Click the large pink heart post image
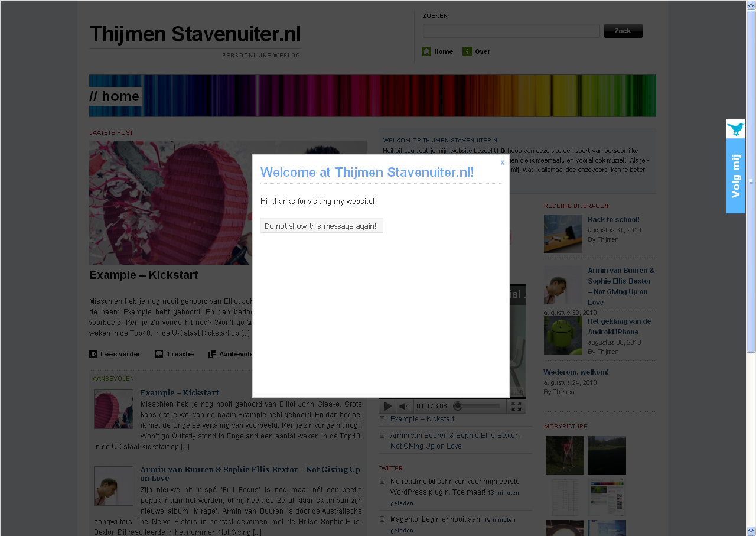Image resolution: width=756 pixels, height=536 pixels. coord(171,203)
